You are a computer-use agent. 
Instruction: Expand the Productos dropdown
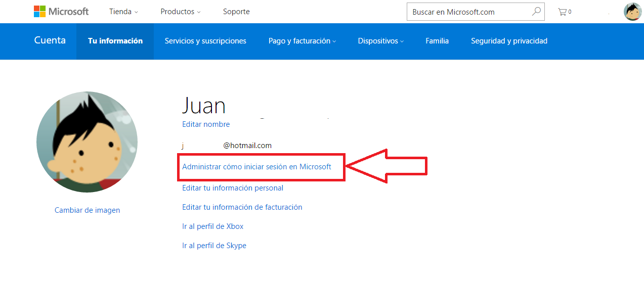181,12
